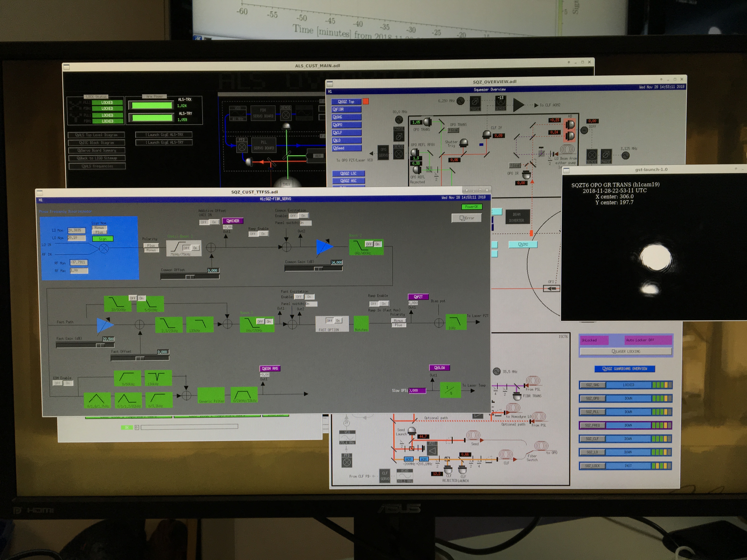Turn On Additive Offset (AO) IN
The image size is (747, 560).
click(214, 222)
